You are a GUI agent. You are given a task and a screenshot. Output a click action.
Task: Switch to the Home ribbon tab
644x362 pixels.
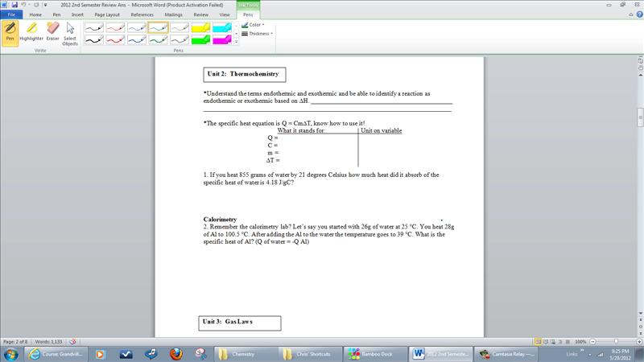(35, 14)
